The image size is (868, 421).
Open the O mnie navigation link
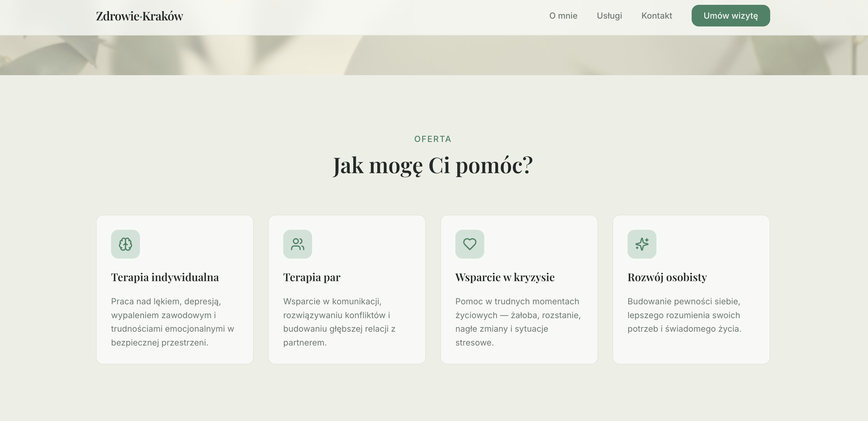563,16
